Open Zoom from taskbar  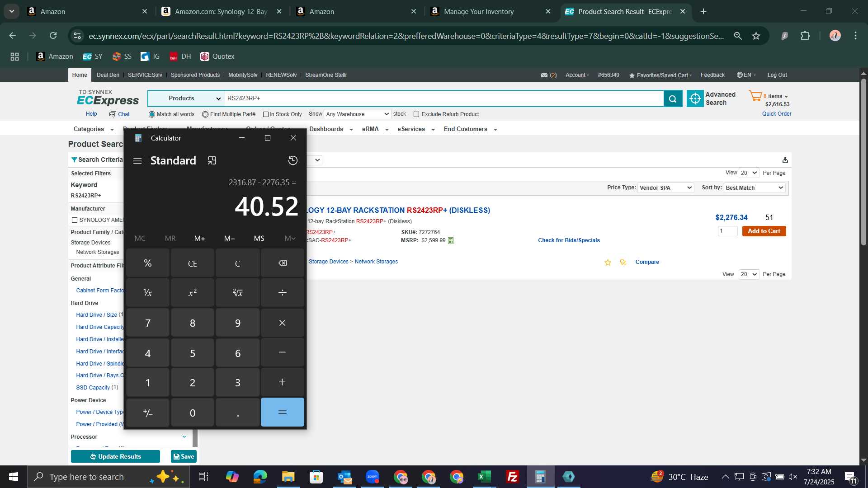[373, 477]
